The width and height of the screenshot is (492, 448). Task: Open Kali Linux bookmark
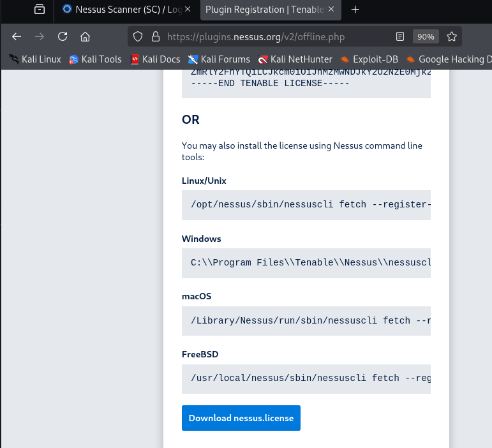point(35,59)
